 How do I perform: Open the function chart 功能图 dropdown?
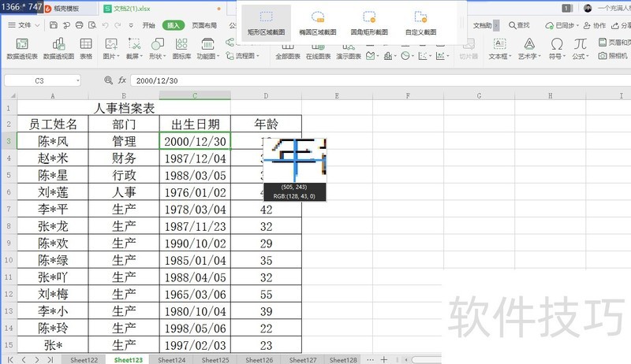point(207,49)
